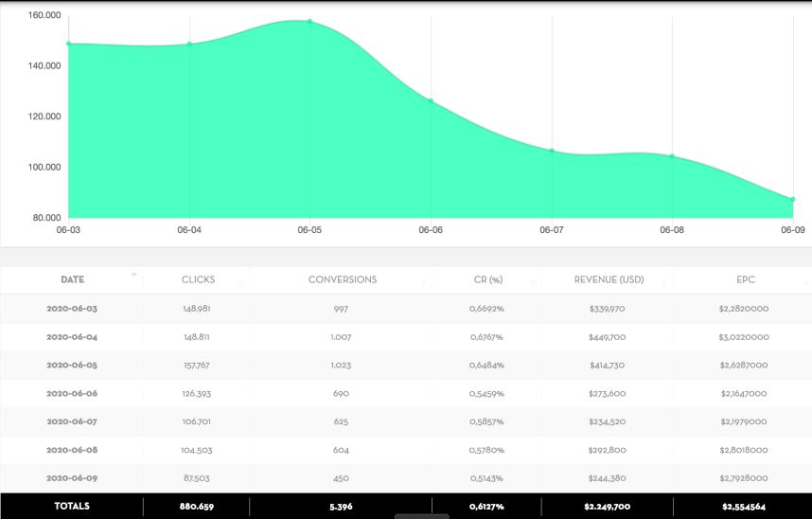The height and width of the screenshot is (519, 812).
Task: Click the Totals row label
Action: click(x=72, y=507)
